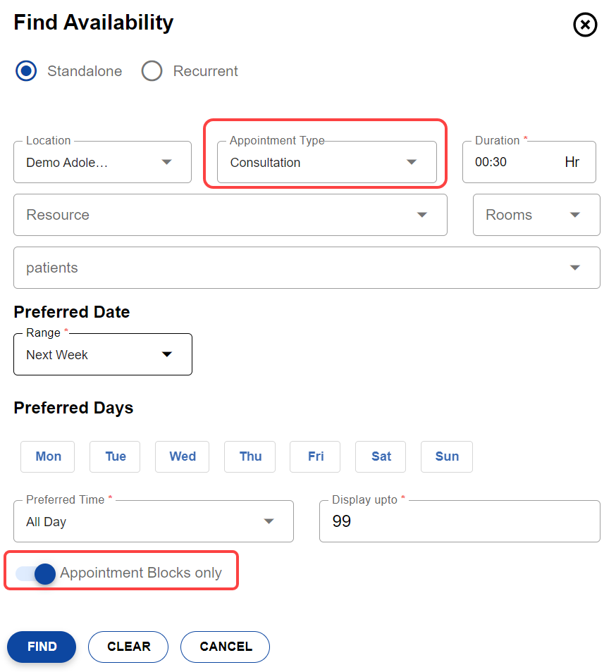Click the Duration time field
This screenshot has width=616, height=672.
coord(515,162)
